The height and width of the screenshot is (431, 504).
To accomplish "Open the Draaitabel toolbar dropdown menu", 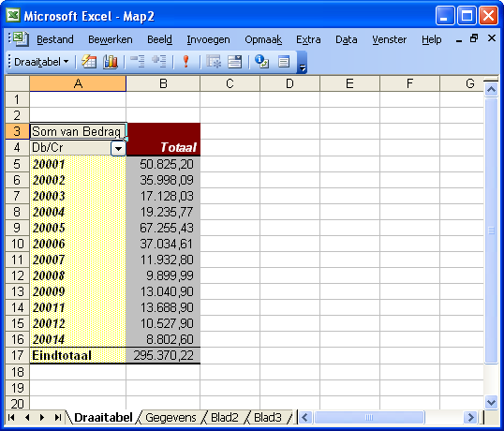I will click(x=41, y=62).
